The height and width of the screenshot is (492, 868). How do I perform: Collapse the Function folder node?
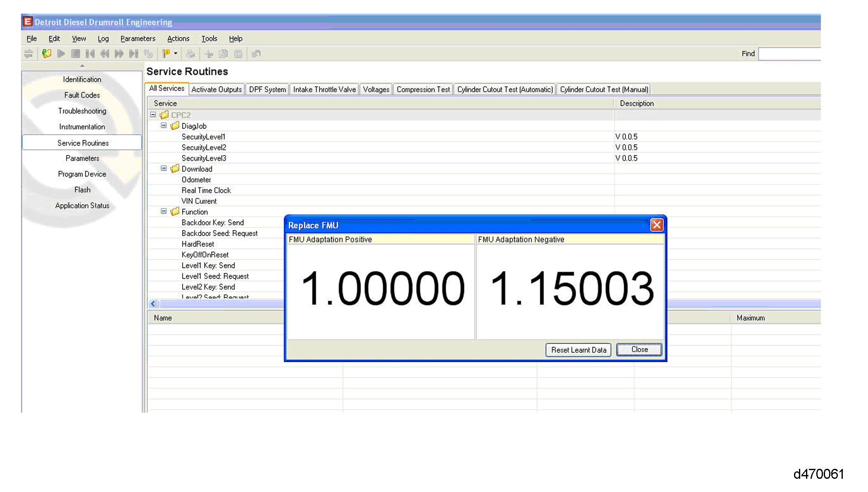164,211
